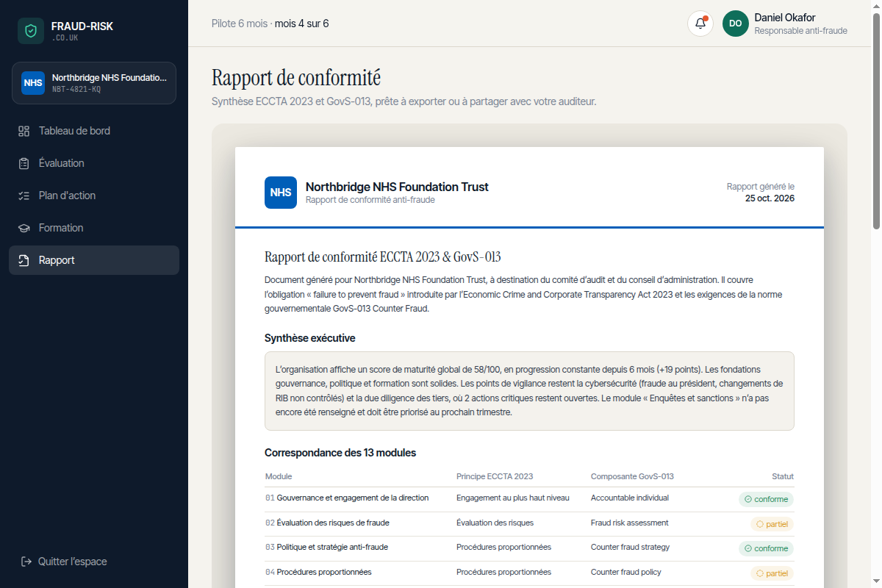Click the DO user avatar
The height and width of the screenshot is (588, 882).
[x=736, y=24]
